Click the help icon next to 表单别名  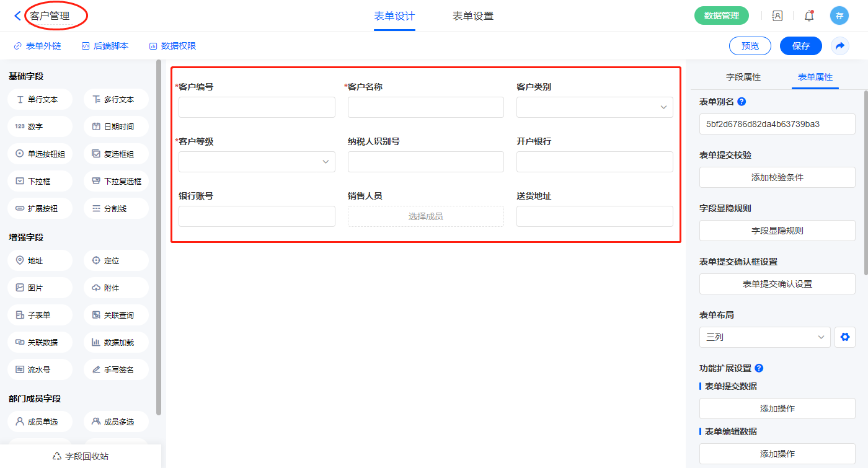tap(742, 102)
